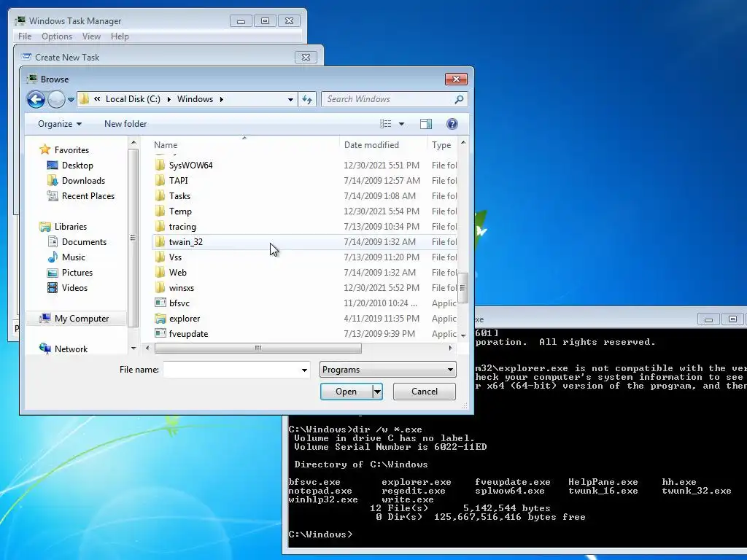Toggle the preview pane icon
This screenshot has width=747, height=560.
[x=426, y=124]
